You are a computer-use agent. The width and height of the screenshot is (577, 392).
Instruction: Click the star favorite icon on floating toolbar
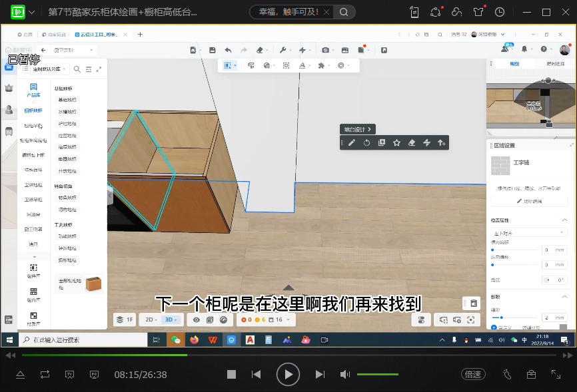pos(396,142)
